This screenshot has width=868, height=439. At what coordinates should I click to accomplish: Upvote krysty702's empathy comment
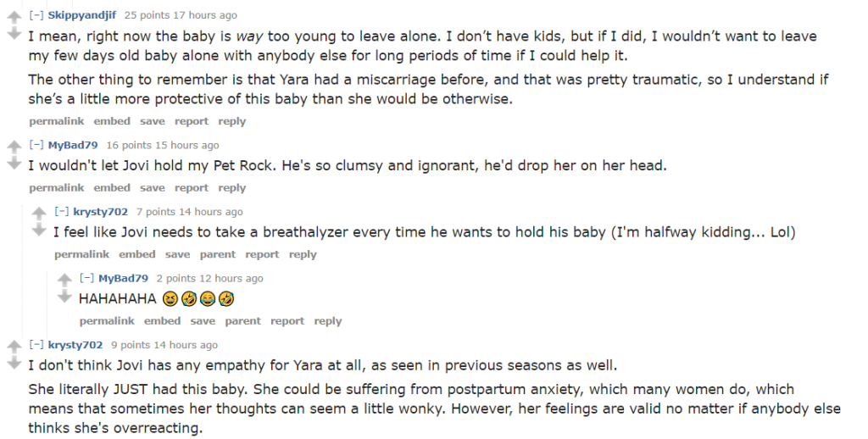pyautogui.click(x=14, y=347)
